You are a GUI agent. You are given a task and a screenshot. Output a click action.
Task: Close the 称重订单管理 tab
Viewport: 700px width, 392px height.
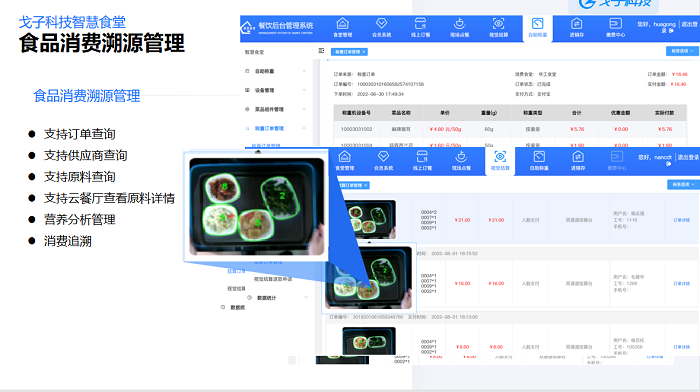pos(364,52)
